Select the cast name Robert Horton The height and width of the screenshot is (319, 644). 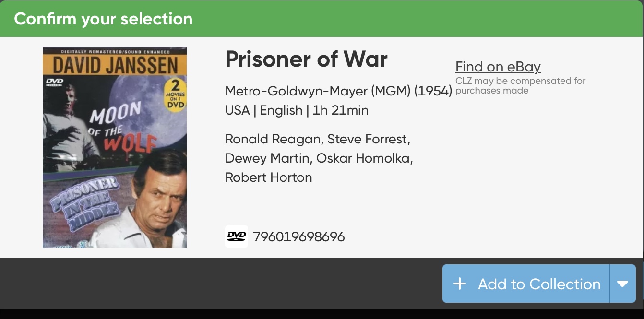[269, 177]
